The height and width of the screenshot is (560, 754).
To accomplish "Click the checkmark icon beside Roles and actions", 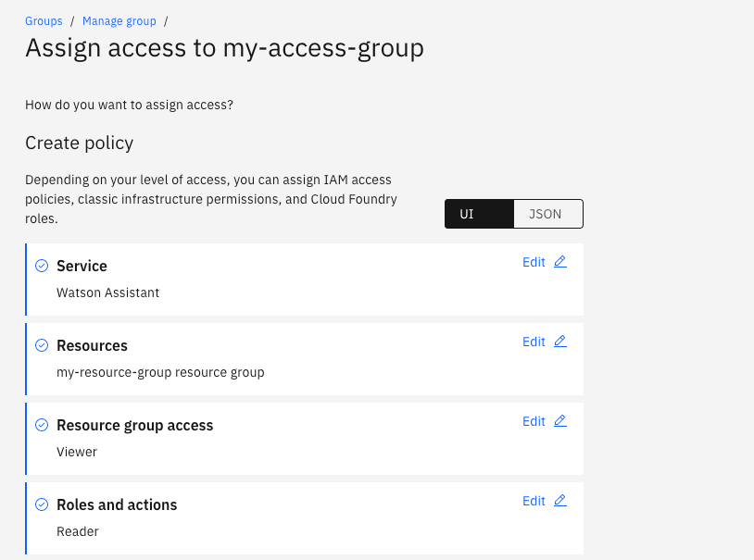I will tap(42, 504).
